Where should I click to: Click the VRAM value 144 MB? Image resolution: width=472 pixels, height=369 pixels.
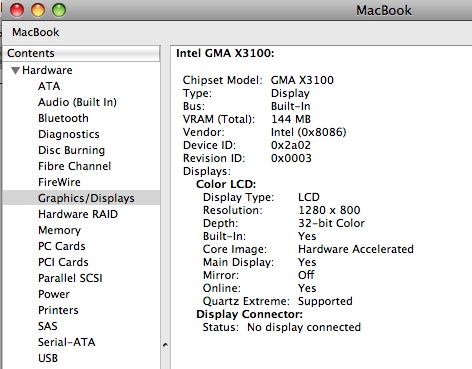point(291,119)
